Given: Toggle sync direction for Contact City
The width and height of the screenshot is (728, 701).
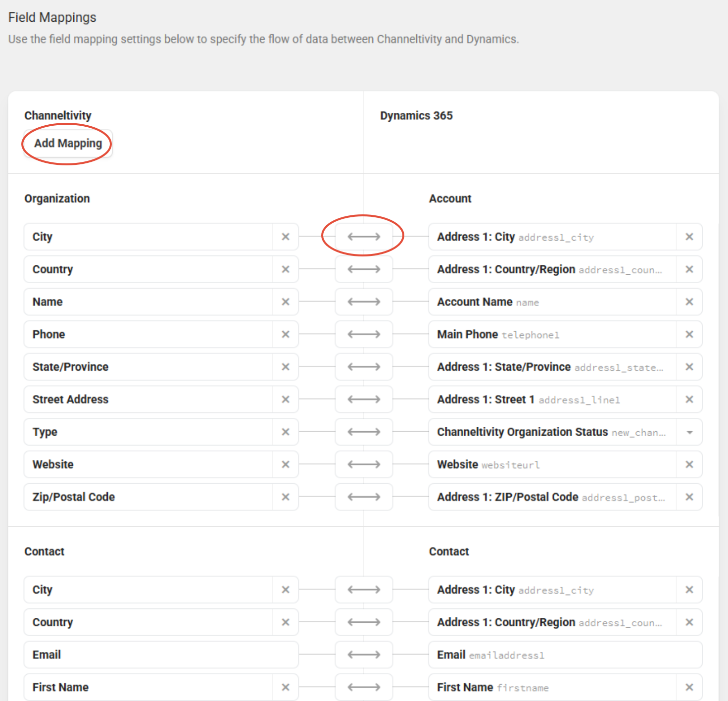Looking at the screenshot, I should pyautogui.click(x=364, y=590).
